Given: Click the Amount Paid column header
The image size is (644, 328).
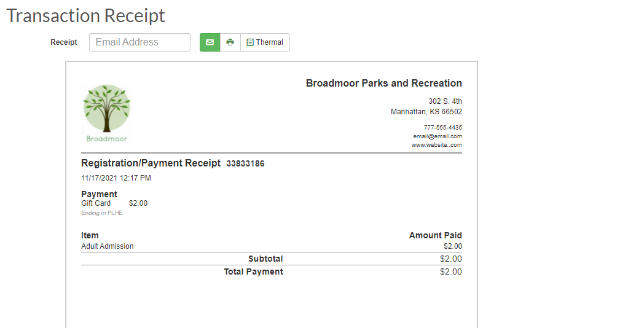Looking at the screenshot, I should [x=435, y=236].
